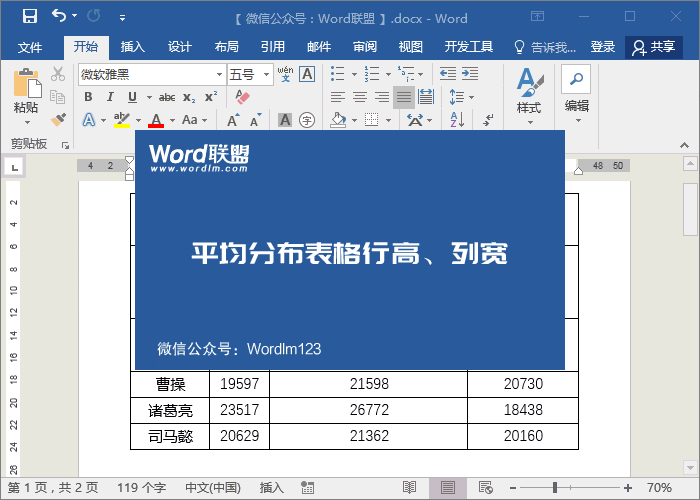Sort with the A-Z sort icon

click(x=457, y=120)
